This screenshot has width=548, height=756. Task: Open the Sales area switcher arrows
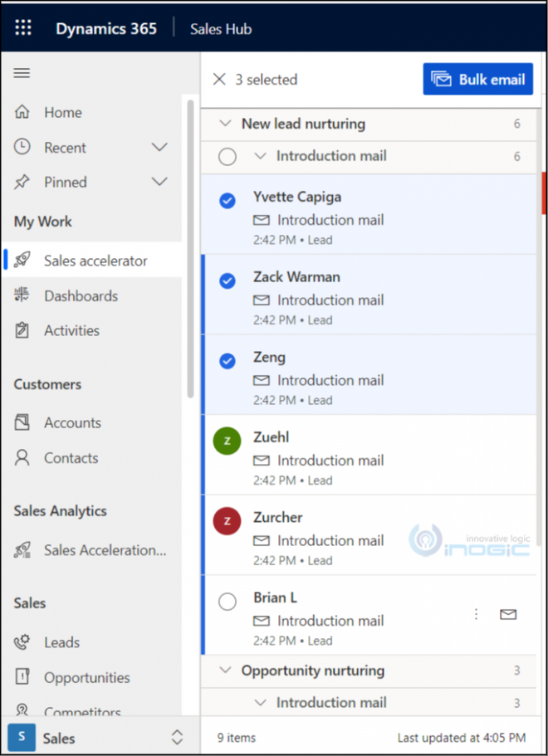pos(177,737)
